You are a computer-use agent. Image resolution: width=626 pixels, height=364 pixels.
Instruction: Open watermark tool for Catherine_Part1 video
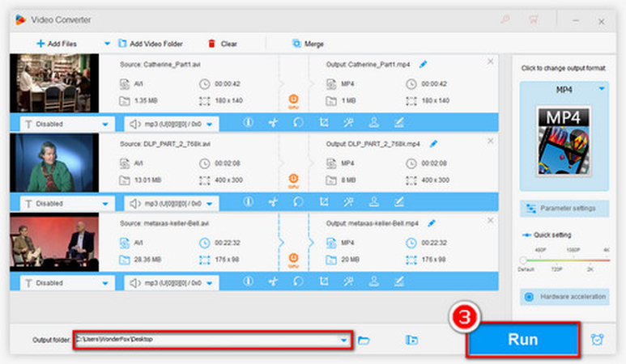pos(374,122)
